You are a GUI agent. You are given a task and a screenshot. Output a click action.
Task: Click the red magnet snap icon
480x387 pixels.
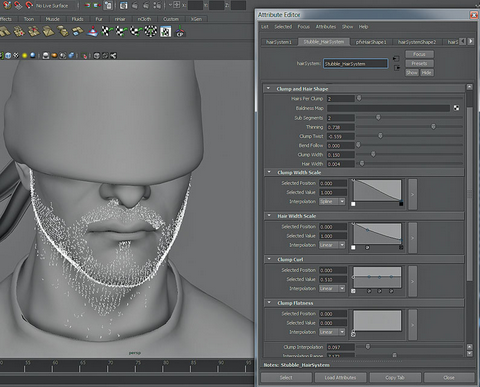coord(29,5)
